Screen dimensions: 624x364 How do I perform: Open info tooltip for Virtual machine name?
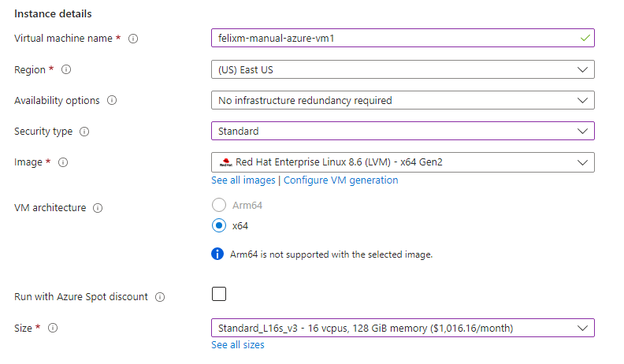click(x=133, y=39)
